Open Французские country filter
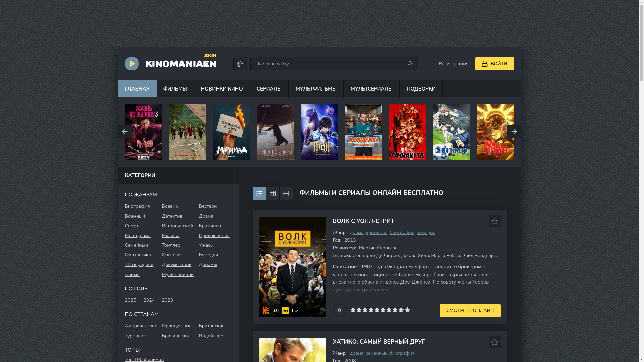Image resolution: width=644 pixels, height=362 pixels. point(176,326)
